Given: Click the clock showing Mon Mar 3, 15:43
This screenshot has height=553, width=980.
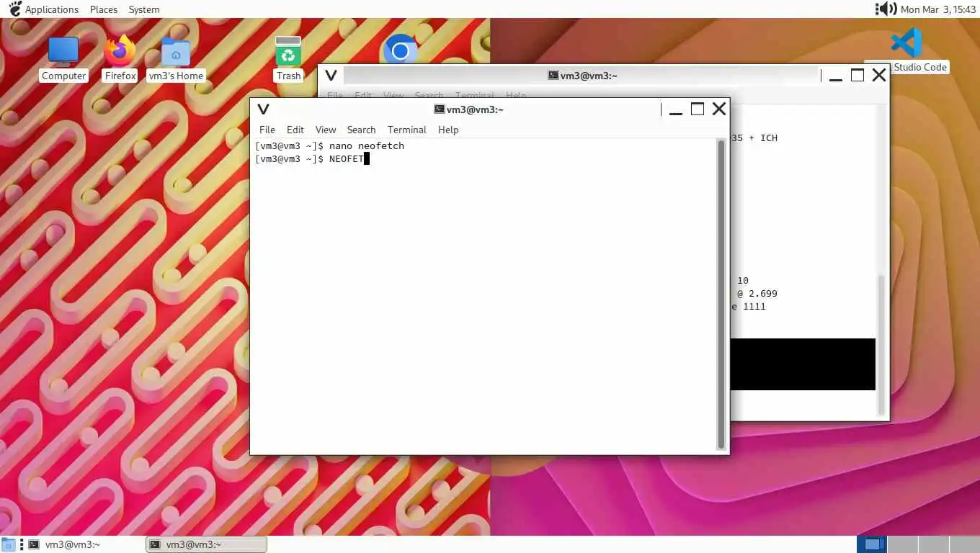Looking at the screenshot, I should point(939,9).
